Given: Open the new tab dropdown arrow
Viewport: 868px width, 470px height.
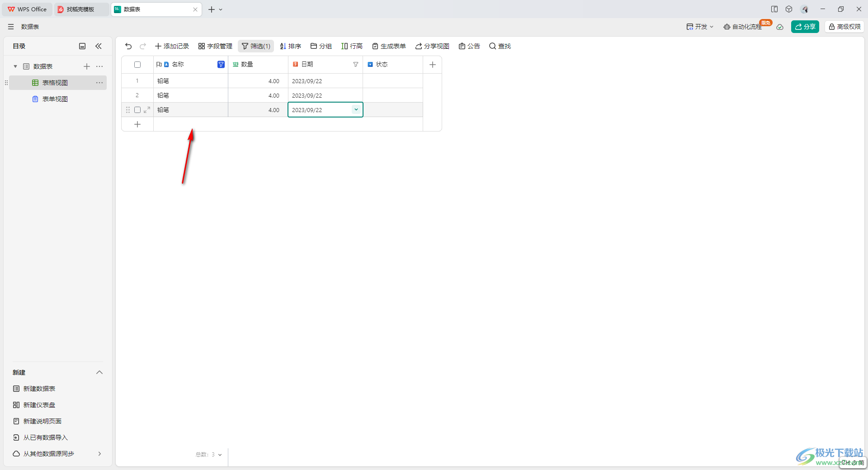Looking at the screenshot, I should [x=221, y=9].
